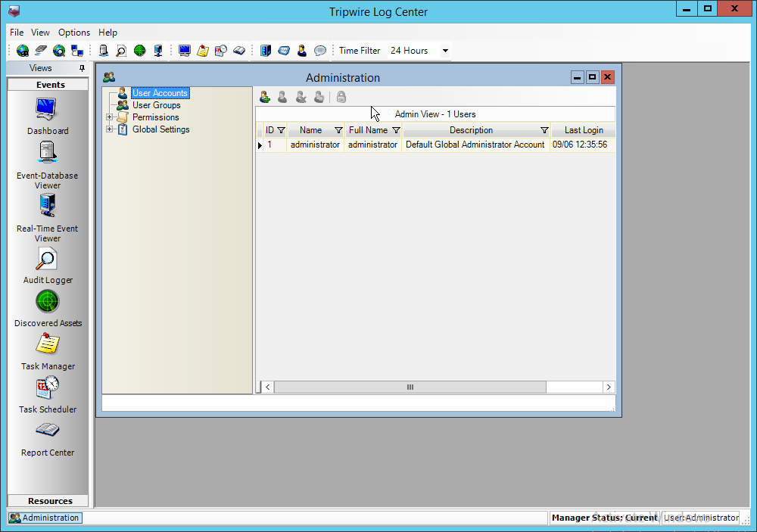Click the Administration tab at bottom
757x532 pixels.
(45, 518)
